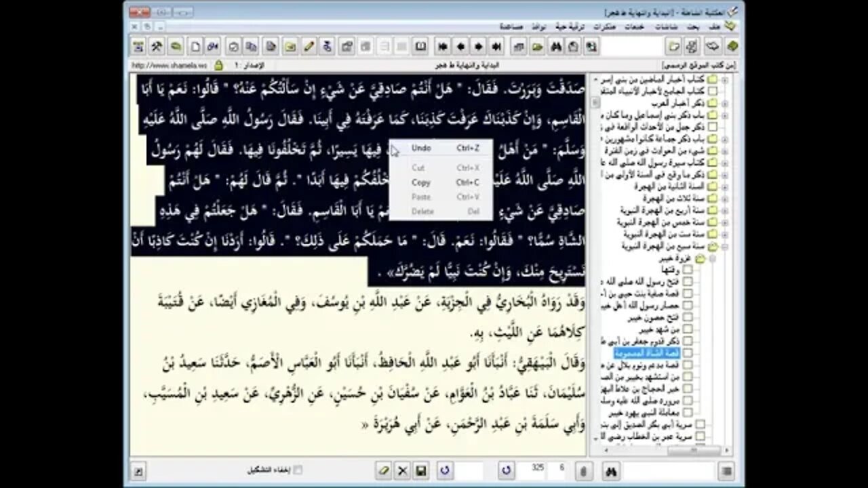This screenshot has width=868, height=488.
Task: Select tree item من شهد خيبر
Action: tap(660, 329)
